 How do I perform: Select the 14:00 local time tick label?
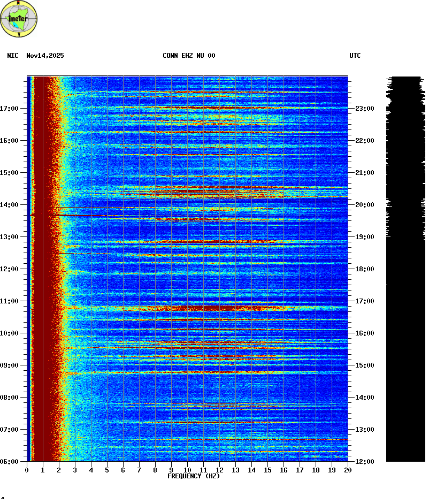point(10,205)
